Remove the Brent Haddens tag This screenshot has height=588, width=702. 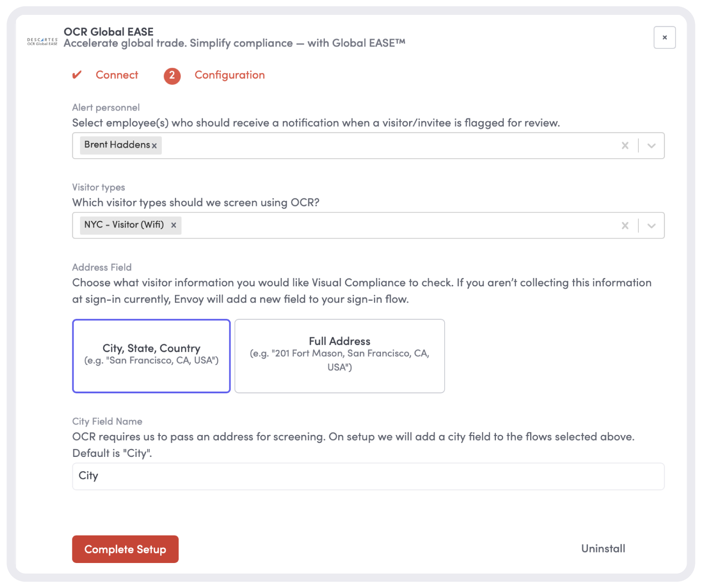point(154,146)
